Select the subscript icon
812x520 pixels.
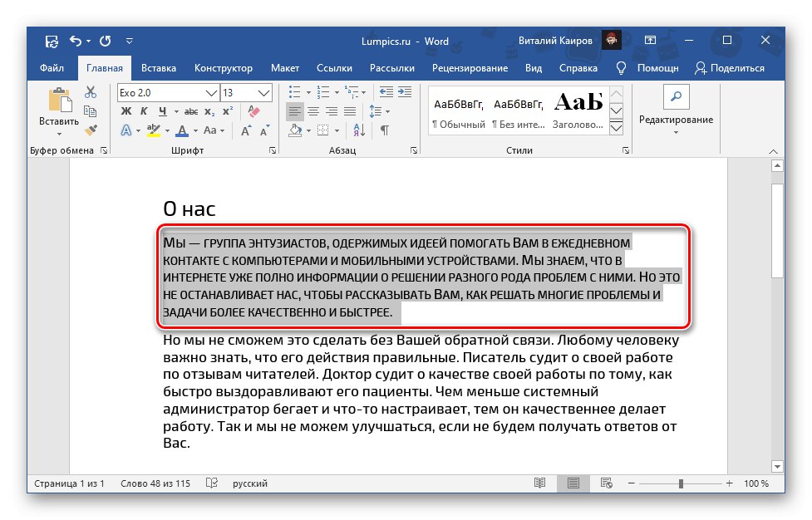click(208, 110)
